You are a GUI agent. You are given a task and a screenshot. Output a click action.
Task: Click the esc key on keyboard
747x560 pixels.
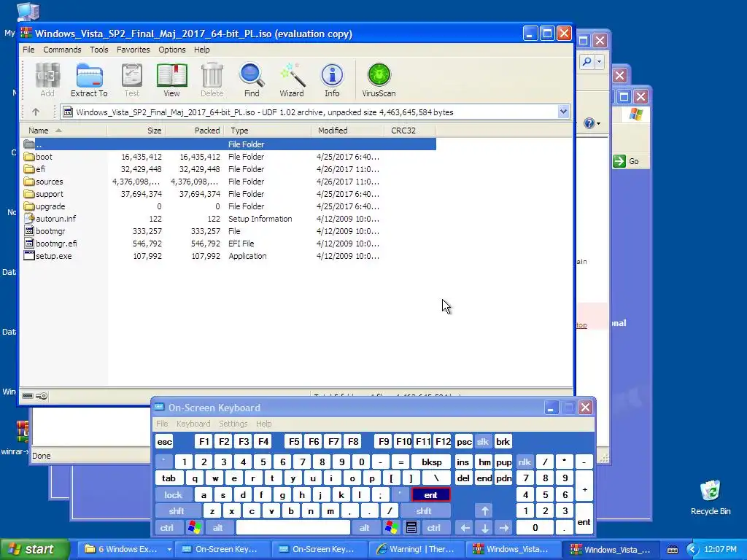point(164,441)
